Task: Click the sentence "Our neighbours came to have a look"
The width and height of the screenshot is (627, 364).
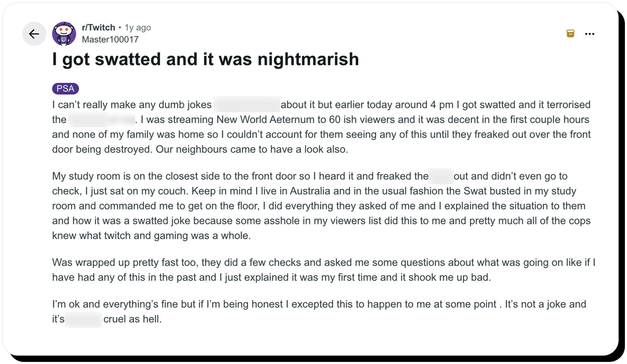Action: [x=252, y=149]
